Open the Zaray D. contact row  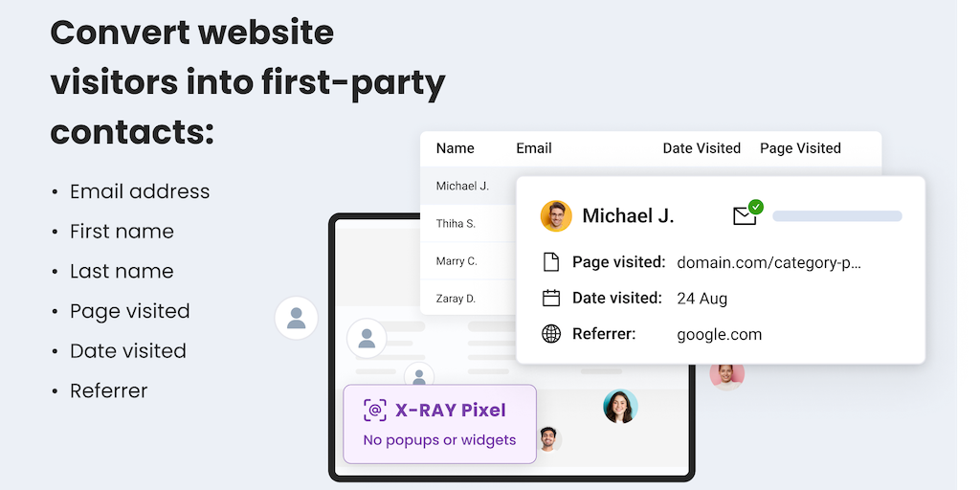456,299
